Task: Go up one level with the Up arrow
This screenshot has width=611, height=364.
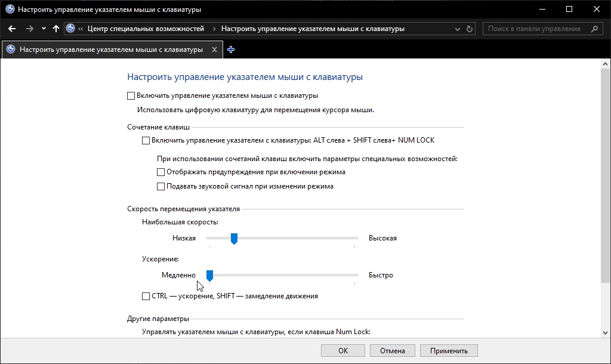Action: pyautogui.click(x=56, y=29)
